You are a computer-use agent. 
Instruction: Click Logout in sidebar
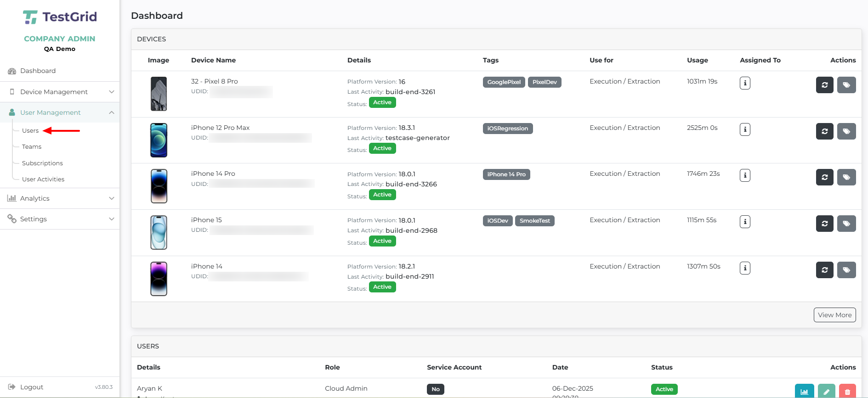31,387
